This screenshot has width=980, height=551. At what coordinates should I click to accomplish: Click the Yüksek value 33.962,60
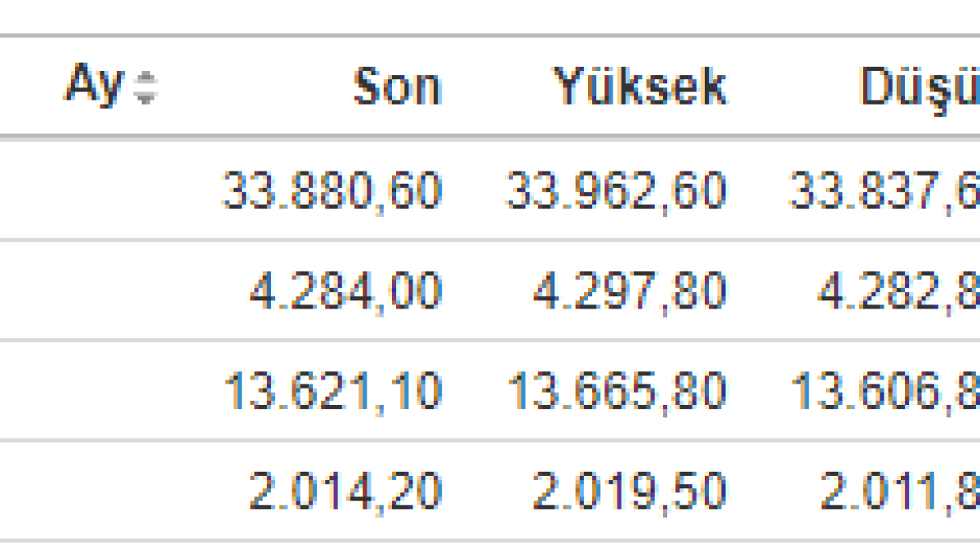coord(616,192)
